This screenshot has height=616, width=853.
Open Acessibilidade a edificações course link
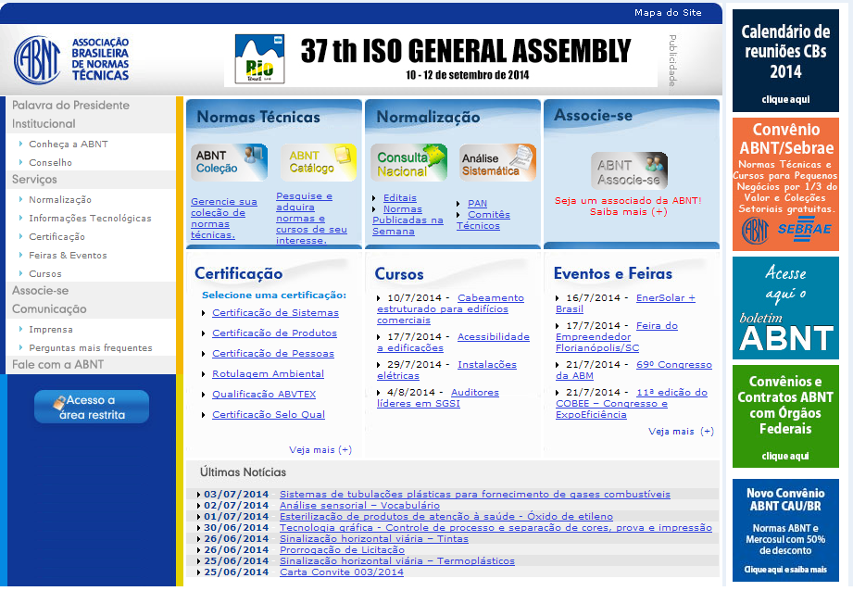click(453, 343)
